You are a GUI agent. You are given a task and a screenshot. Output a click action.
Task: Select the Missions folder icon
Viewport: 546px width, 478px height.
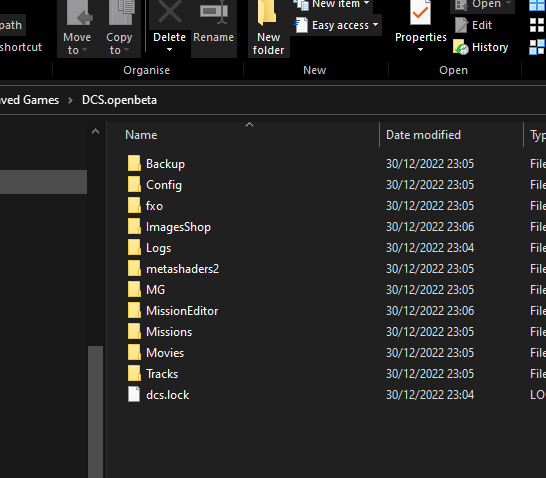coord(134,331)
